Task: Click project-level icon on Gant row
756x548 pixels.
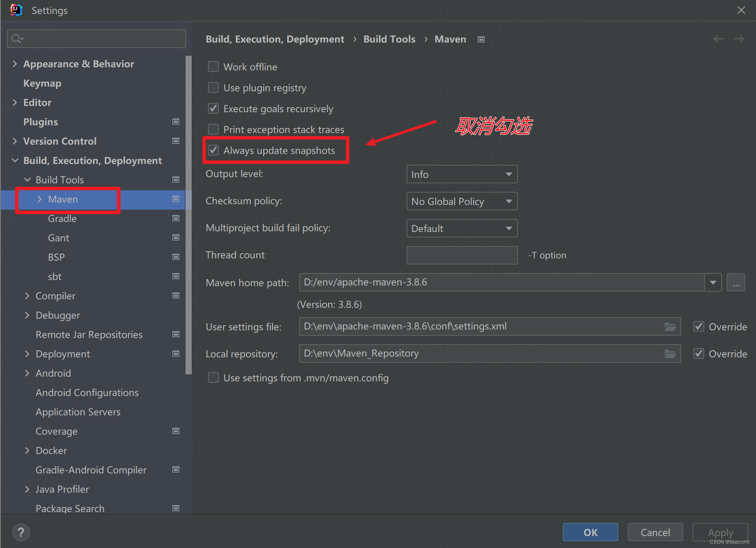Action: [176, 237]
